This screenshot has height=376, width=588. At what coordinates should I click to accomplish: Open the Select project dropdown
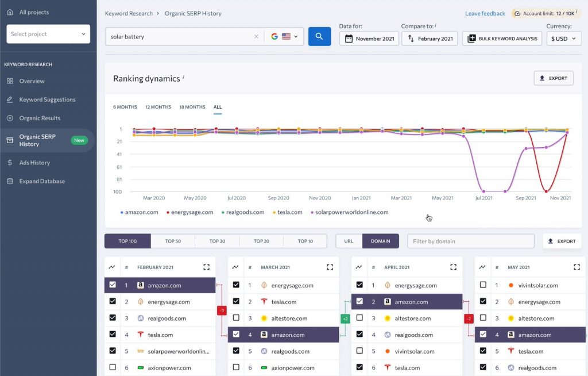click(x=48, y=34)
